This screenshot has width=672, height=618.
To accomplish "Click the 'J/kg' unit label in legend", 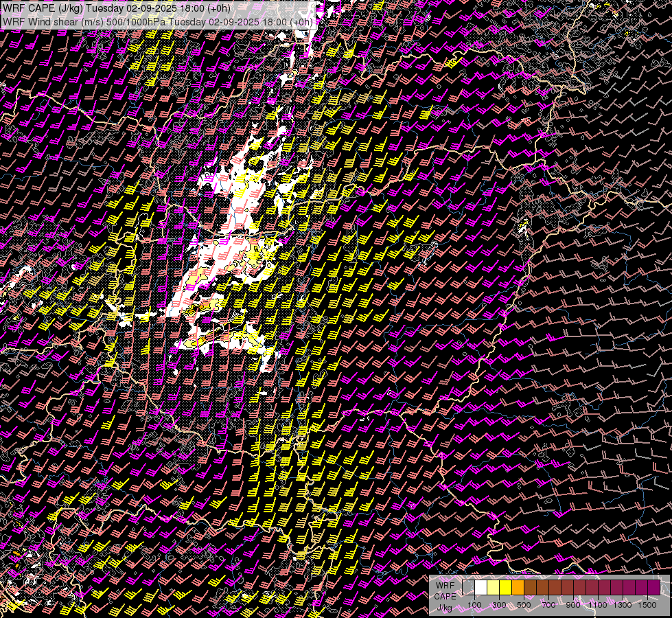I will tap(444, 608).
